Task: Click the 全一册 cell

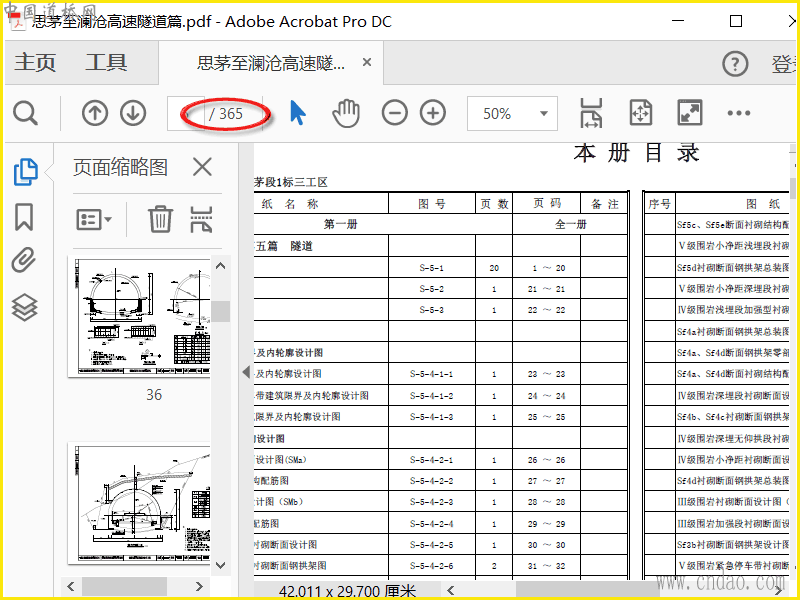Action: click(x=570, y=224)
